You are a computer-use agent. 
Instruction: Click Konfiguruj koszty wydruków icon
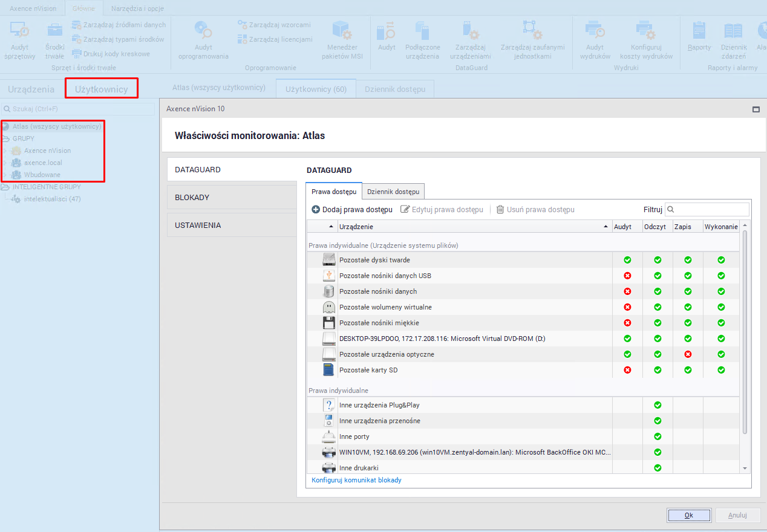point(646,30)
